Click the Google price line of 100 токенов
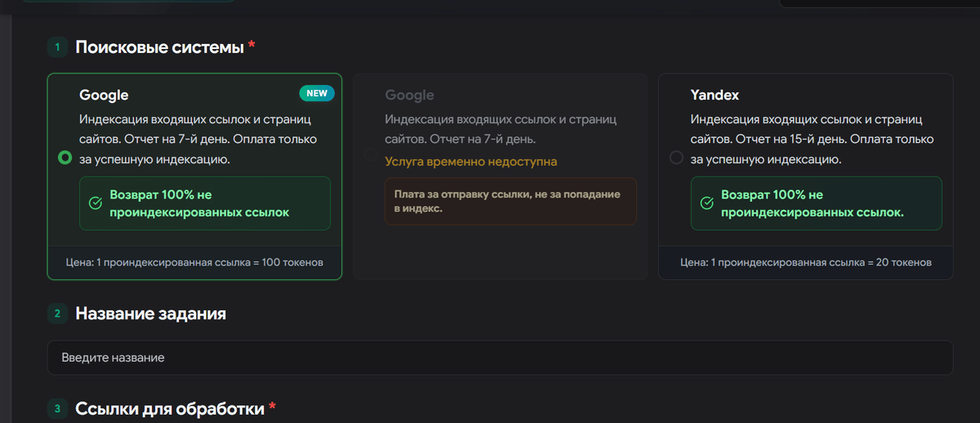This screenshot has width=980, height=423. click(194, 263)
